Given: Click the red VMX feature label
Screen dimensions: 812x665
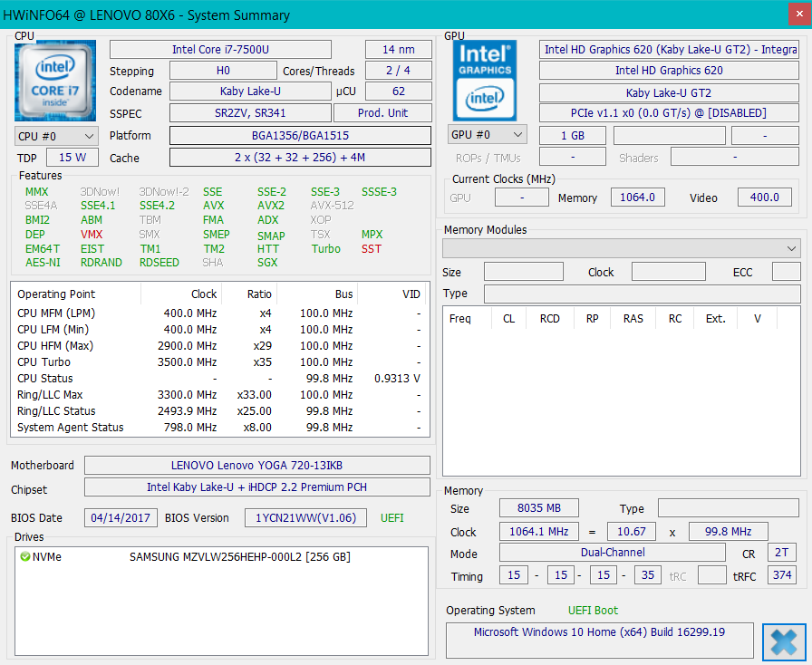Looking at the screenshot, I should tap(92, 235).
